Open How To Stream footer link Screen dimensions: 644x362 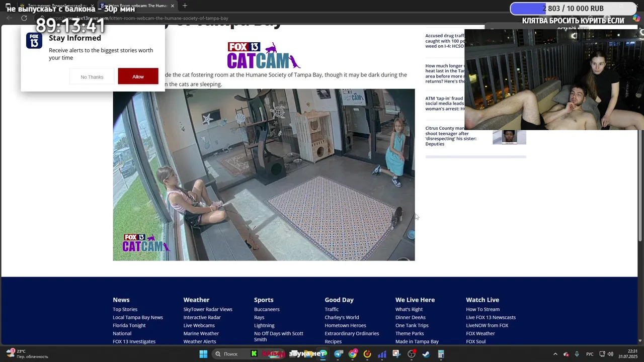482,309
